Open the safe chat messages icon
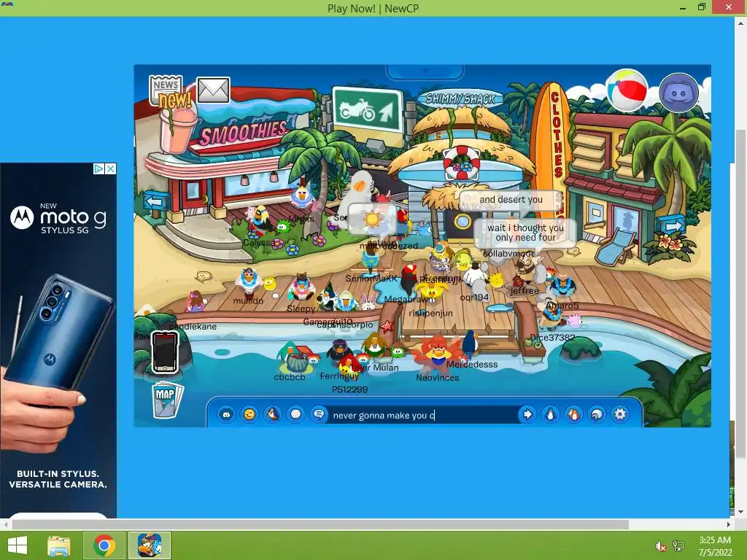Viewport: 747px width, 560px height. coord(319,415)
